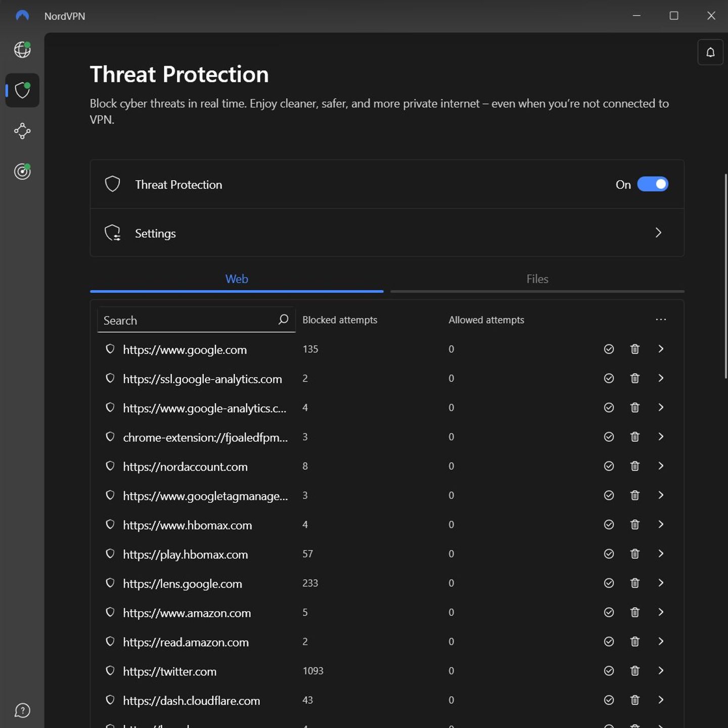The width and height of the screenshot is (728, 728).
Task: Select the https://twitter.com row text
Action: pyautogui.click(x=169, y=672)
